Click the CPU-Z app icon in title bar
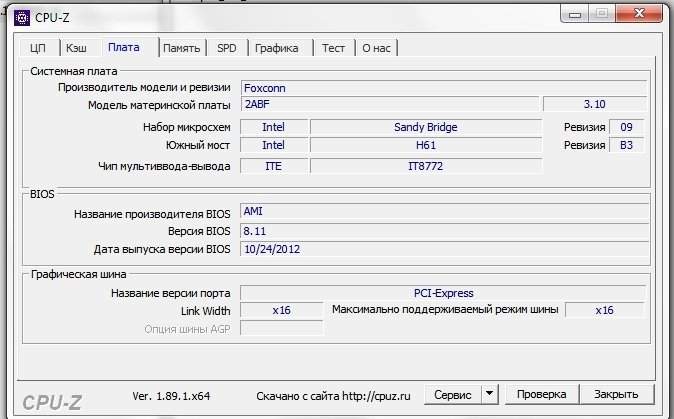 click(x=17, y=14)
